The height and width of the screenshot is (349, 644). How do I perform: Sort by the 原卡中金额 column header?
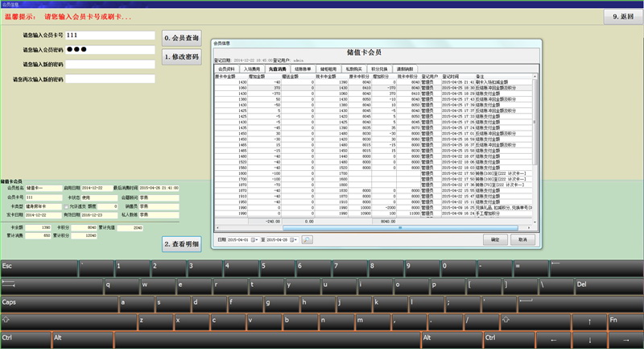231,77
